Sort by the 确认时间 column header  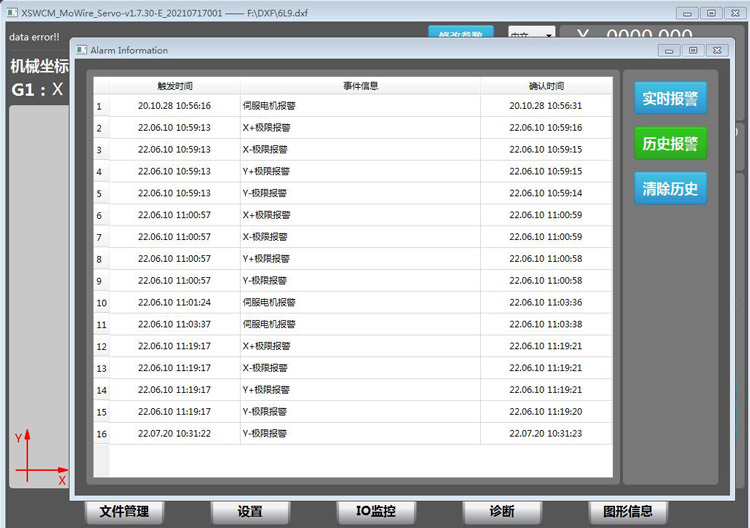click(546, 86)
